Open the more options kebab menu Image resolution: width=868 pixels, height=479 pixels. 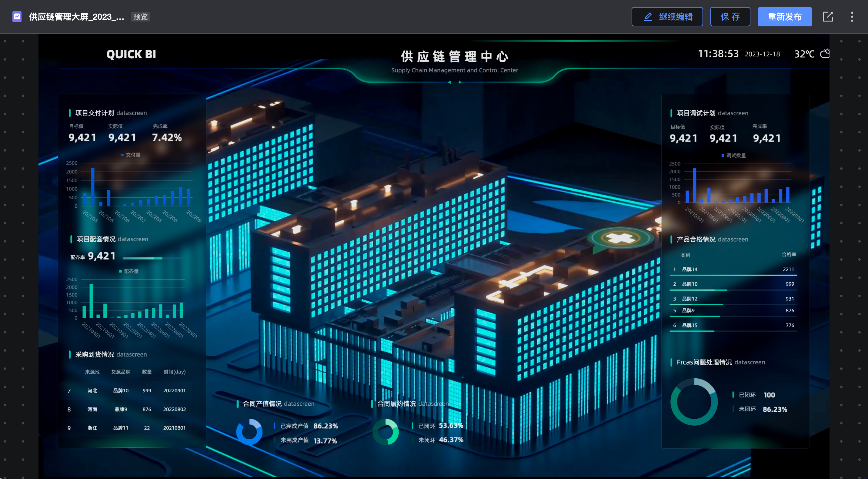point(852,16)
